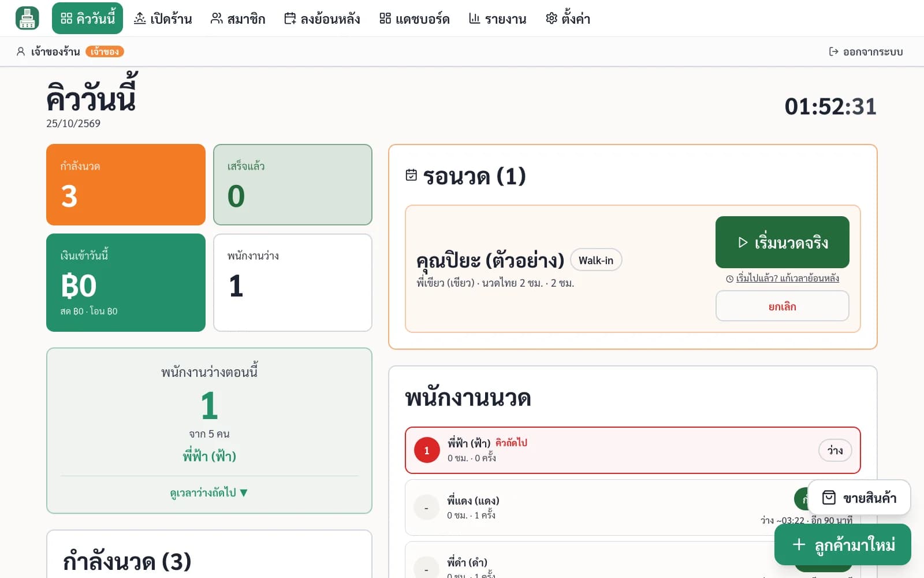Click the calendar icon next to รอนวด
Screen dimensions: 924x578
411,175
